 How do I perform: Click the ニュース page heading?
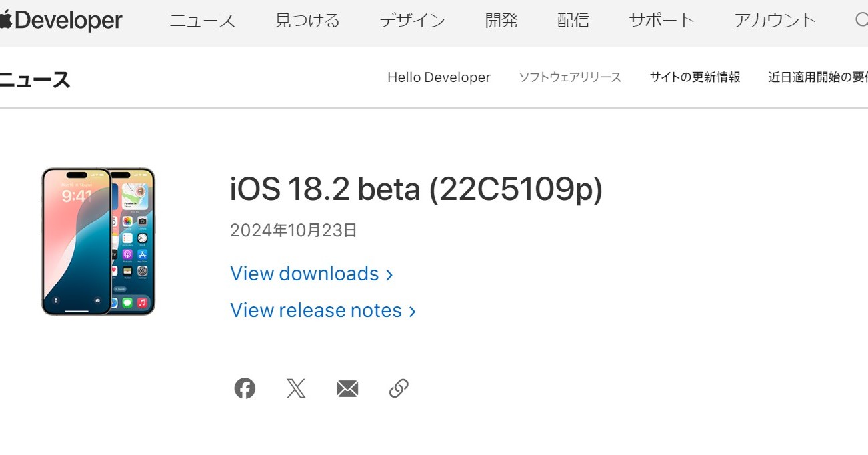click(35, 79)
